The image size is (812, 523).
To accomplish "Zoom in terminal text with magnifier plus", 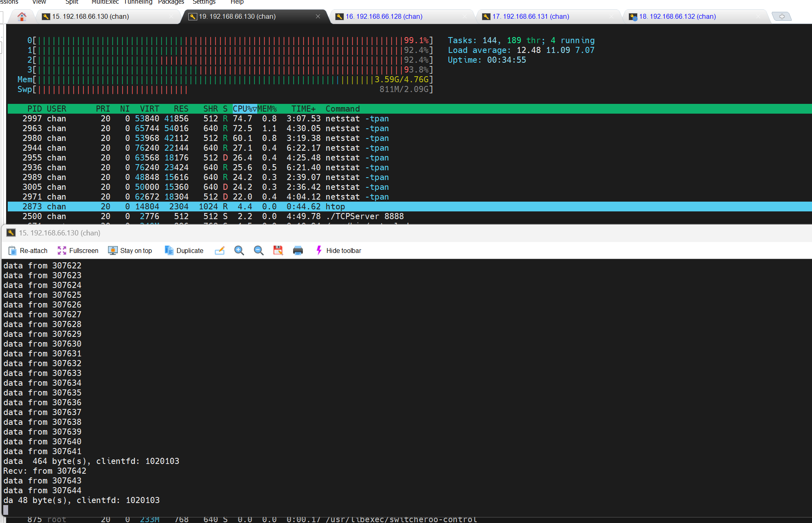I will [x=239, y=251].
